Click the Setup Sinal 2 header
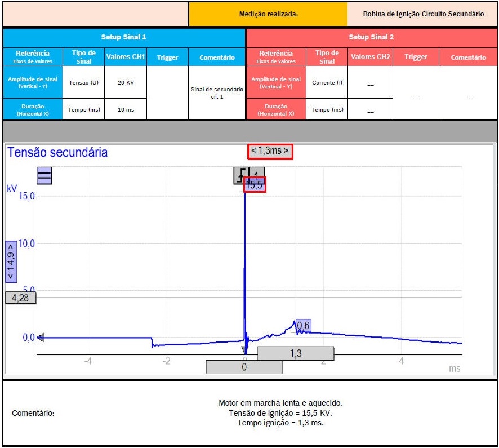 pos(371,37)
